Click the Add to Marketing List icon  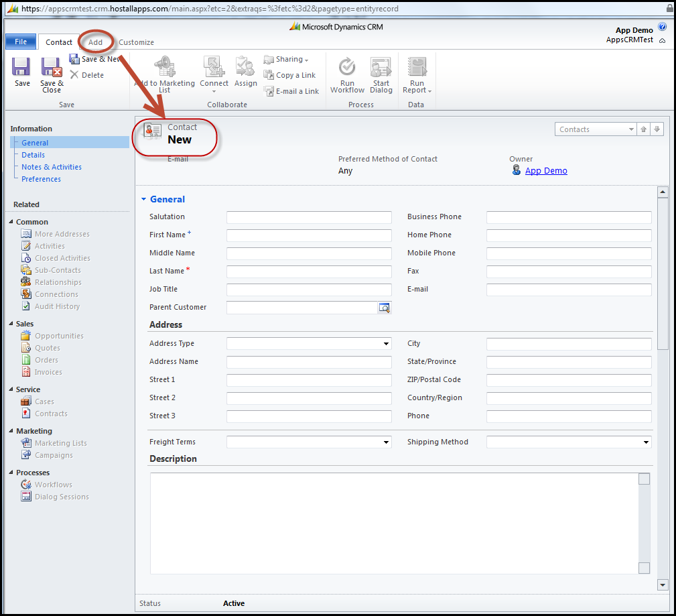click(164, 67)
